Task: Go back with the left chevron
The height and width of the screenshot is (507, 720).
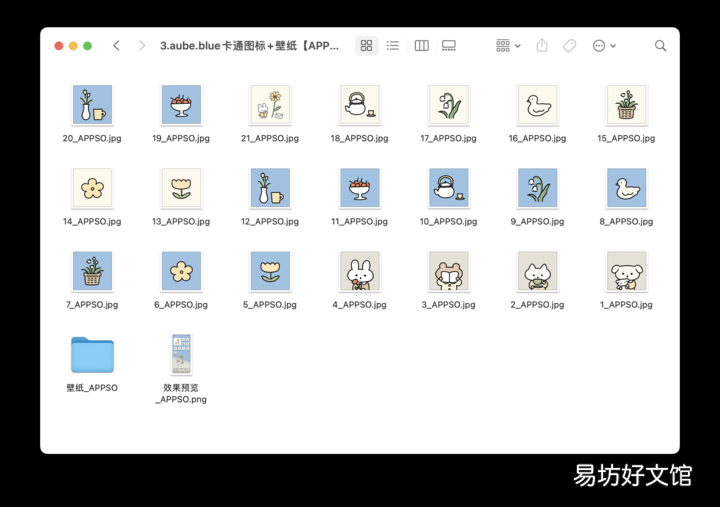Action: pos(117,45)
